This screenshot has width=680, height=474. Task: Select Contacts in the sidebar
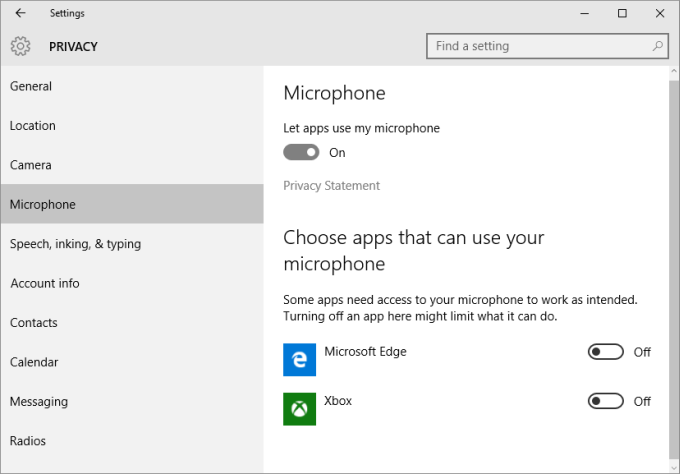pyautogui.click(x=34, y=323)
